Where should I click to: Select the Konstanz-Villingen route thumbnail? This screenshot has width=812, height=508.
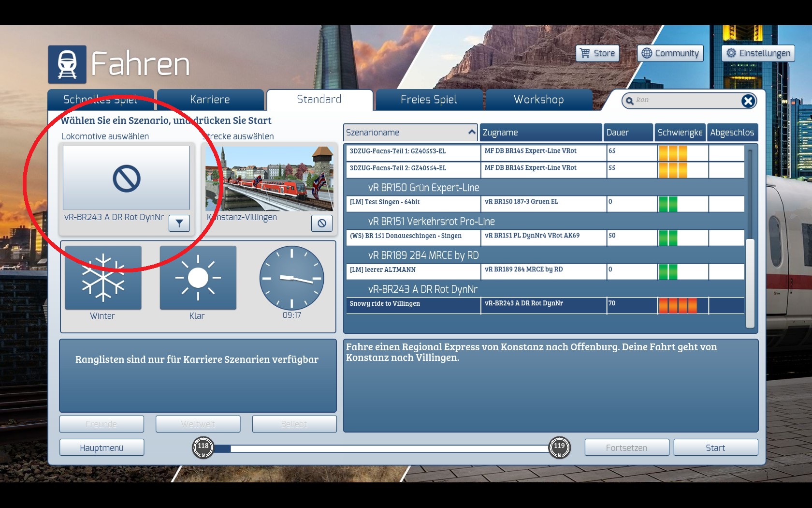269,179
